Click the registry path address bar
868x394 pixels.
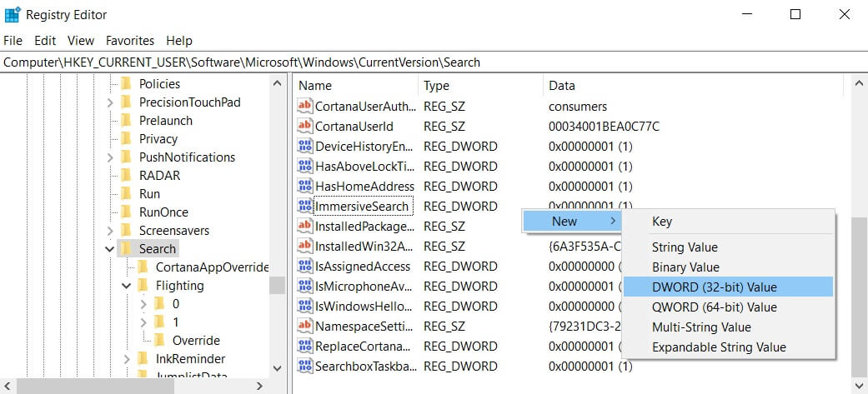coord(434,62)
